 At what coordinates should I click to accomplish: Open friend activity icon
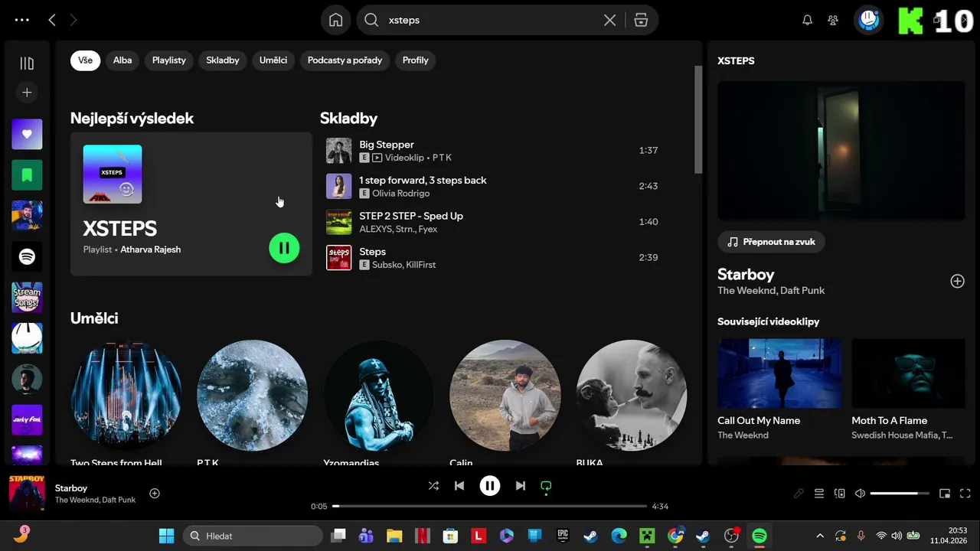833,21
